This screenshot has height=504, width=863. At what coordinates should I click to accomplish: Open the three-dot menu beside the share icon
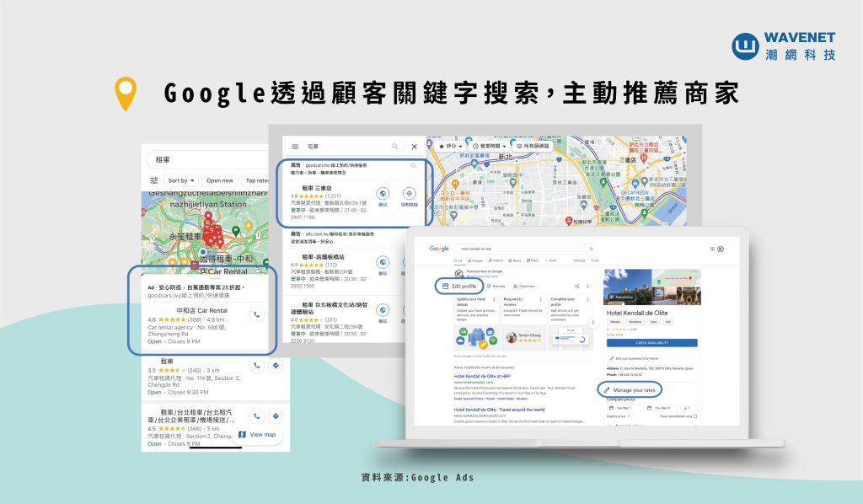click(x=587, y=286)
